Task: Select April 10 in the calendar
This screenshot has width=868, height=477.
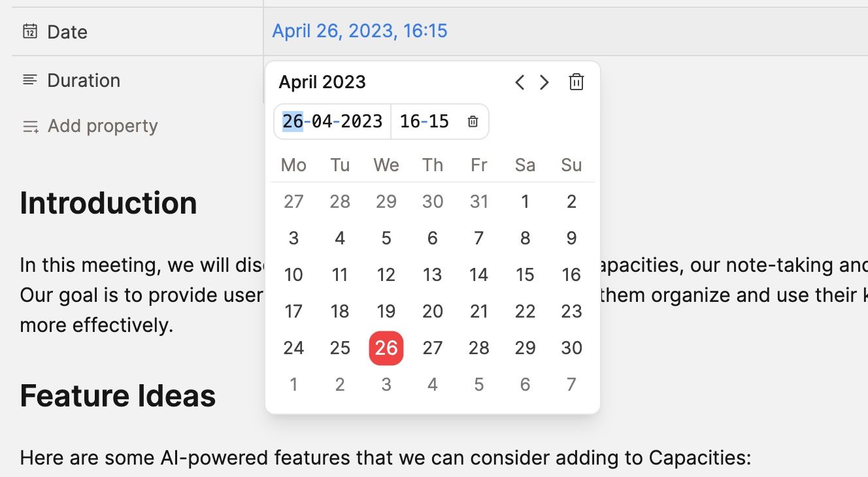Action: point(293,274)
